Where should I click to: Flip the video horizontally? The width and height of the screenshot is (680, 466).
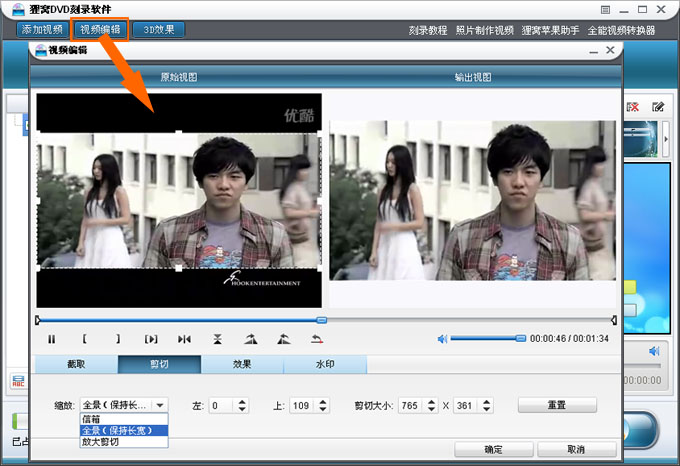pos(184,339)
